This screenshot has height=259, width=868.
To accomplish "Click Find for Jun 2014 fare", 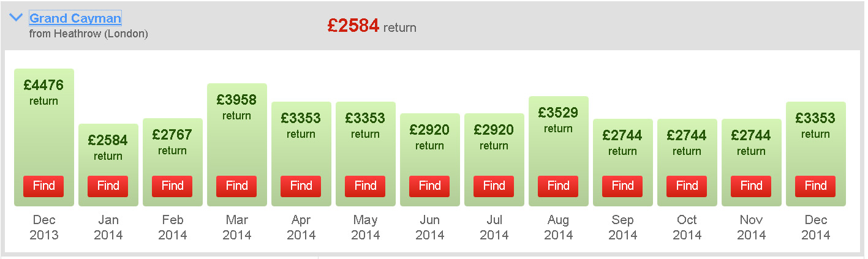I will [x=429, y=186].
